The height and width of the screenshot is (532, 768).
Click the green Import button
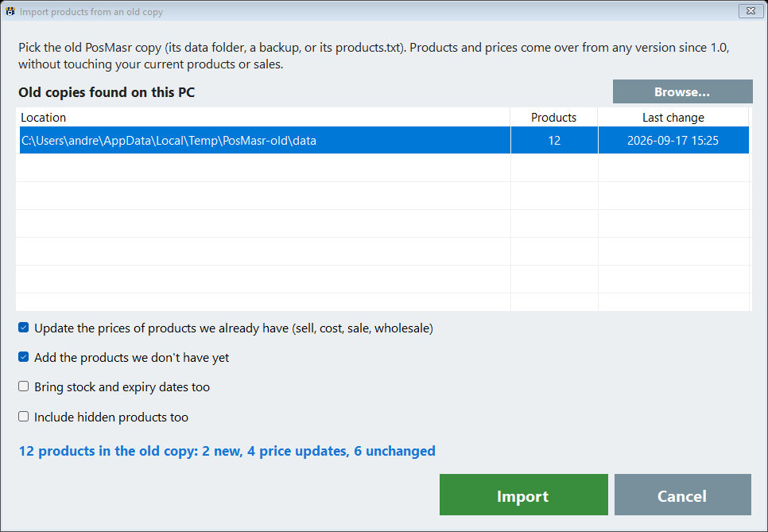click(524, 495)
